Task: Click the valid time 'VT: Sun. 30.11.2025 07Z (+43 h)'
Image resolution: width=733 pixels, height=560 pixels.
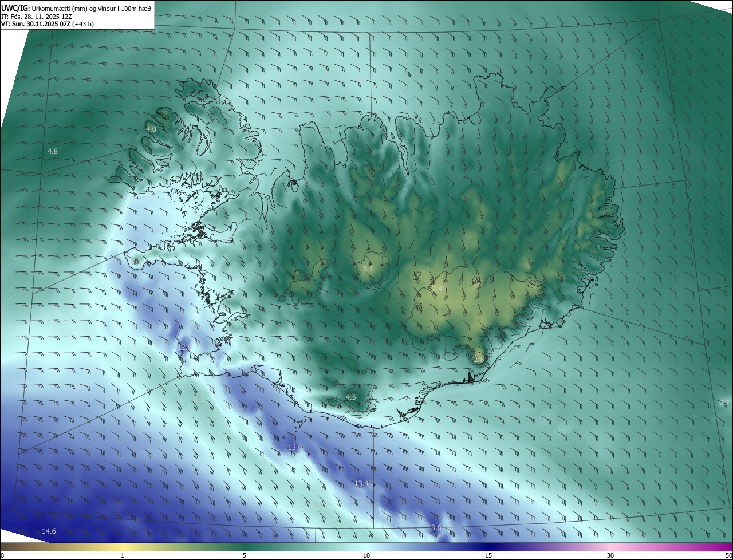Action: pyautogui.click(x=48, y=25)
